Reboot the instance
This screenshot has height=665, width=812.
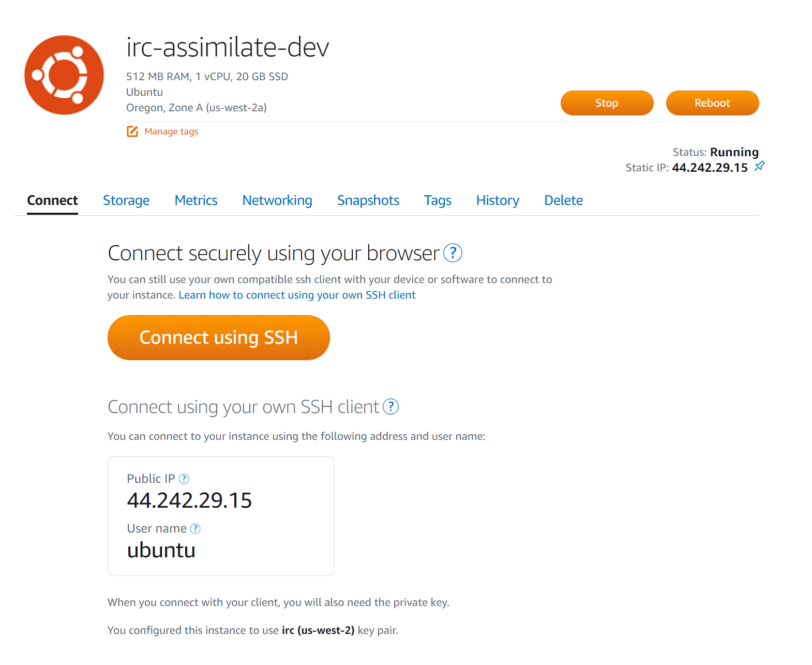pyautogui.click(x=712, y=103)
